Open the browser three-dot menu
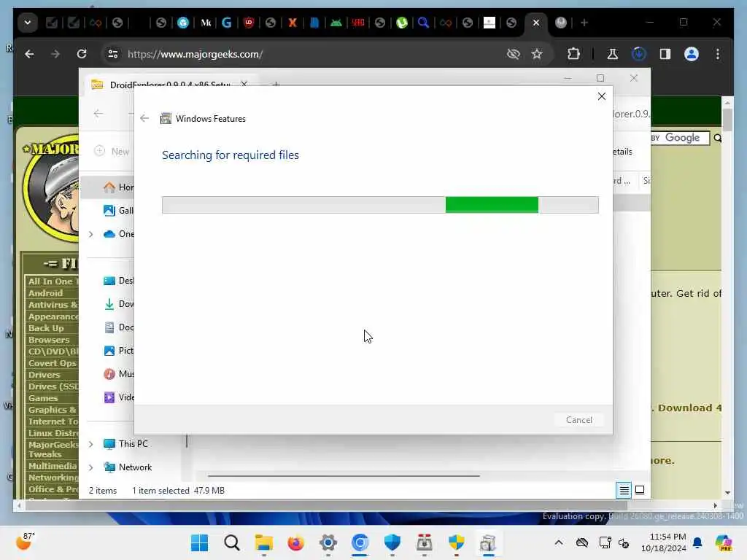This screenshot has height=560, width=747. coord(718,54)
